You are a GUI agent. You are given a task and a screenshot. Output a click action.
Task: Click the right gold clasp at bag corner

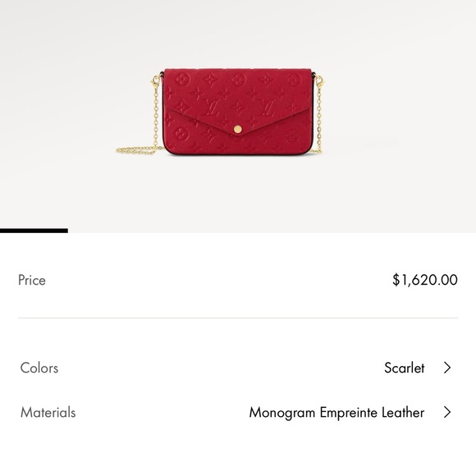point(319,80)
